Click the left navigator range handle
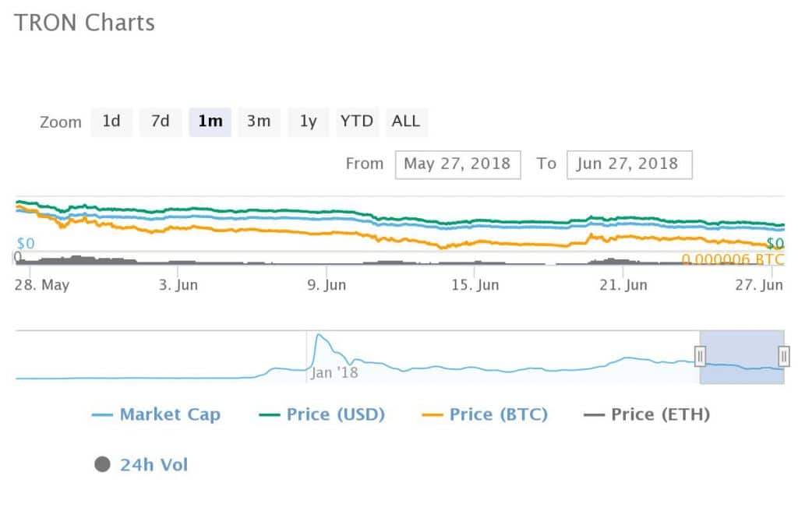Screen dimensions: 798x532 tap(700, 357)
